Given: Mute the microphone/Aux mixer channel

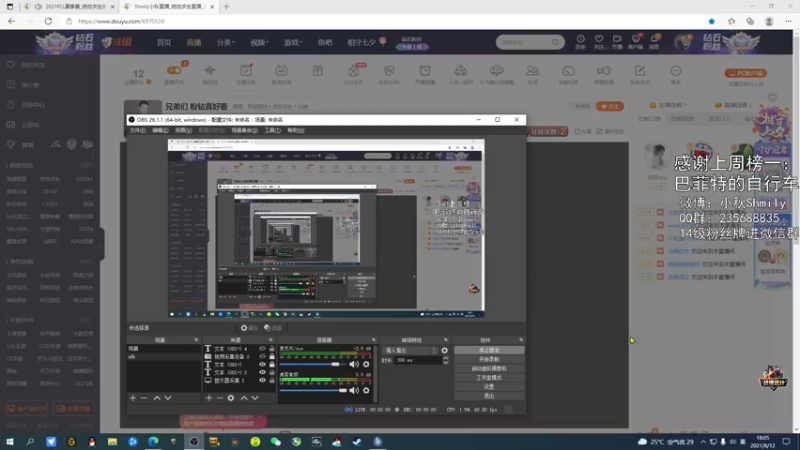Looking at the screenshot, I should point(354,364).
